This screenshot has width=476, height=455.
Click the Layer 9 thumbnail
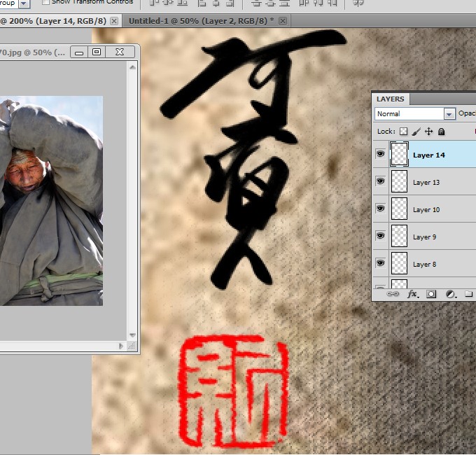click(399, 236)
